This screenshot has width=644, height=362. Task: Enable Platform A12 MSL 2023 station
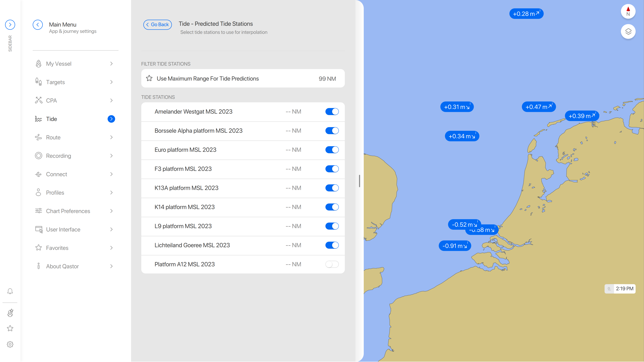click(x=332, y=264)
